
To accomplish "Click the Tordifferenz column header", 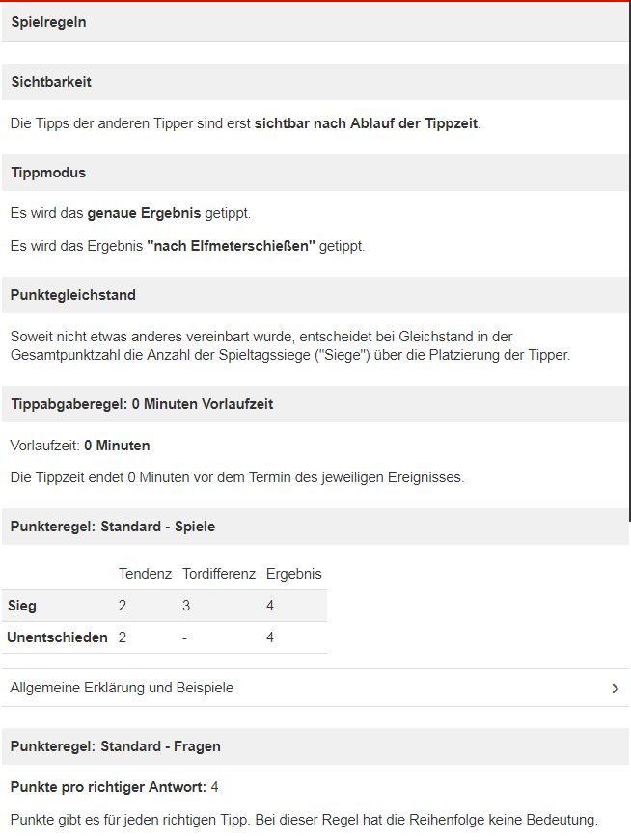I will (219, 574).
